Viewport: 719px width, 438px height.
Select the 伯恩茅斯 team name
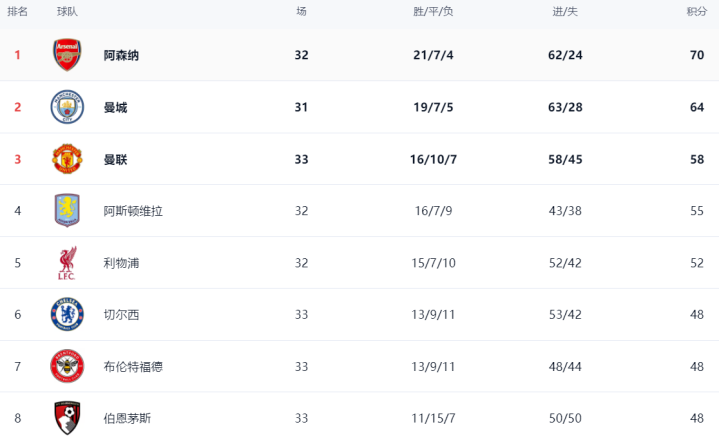point(127,418)
